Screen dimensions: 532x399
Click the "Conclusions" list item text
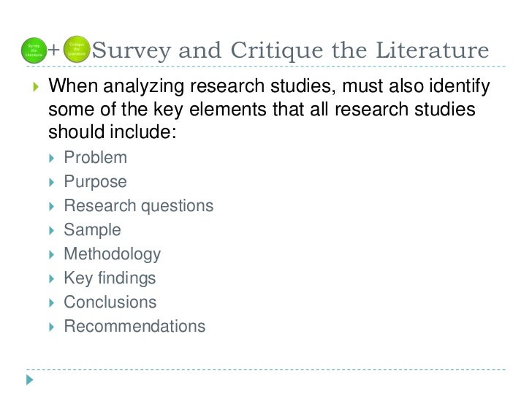[x=110, y=303]
